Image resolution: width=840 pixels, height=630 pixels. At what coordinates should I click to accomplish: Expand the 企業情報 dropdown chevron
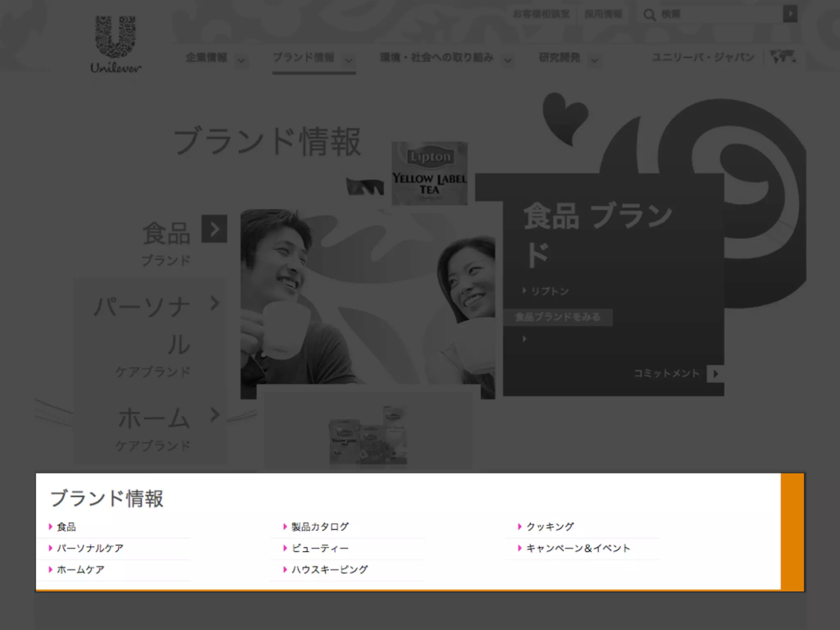pyautogui.click(x=242, y=60)
